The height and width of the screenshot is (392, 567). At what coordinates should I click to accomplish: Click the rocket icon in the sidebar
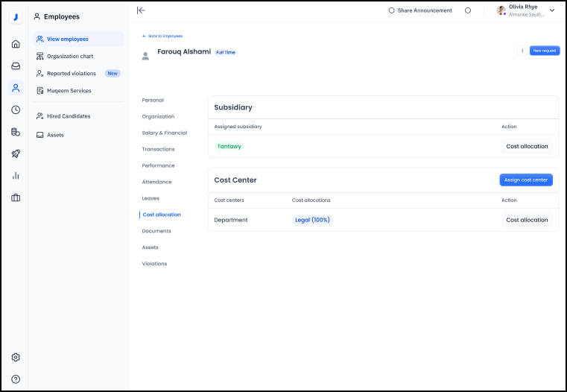coord(16,154)
